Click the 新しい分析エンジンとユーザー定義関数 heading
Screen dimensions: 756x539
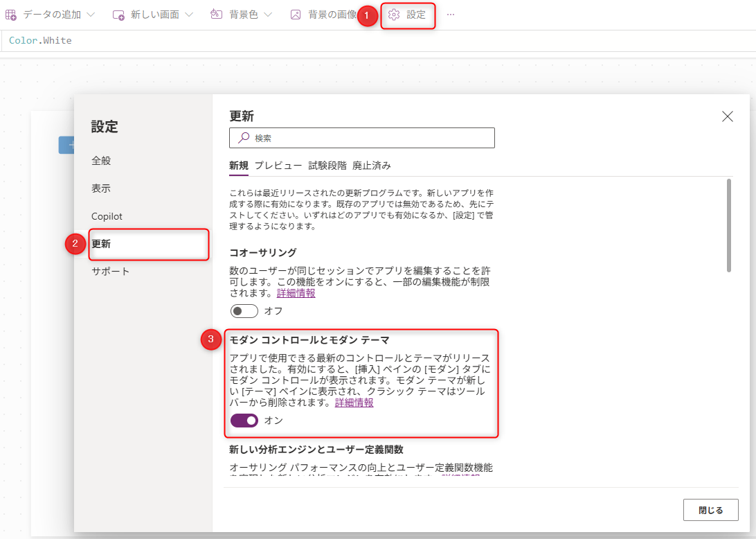click(x=316, y=450)
